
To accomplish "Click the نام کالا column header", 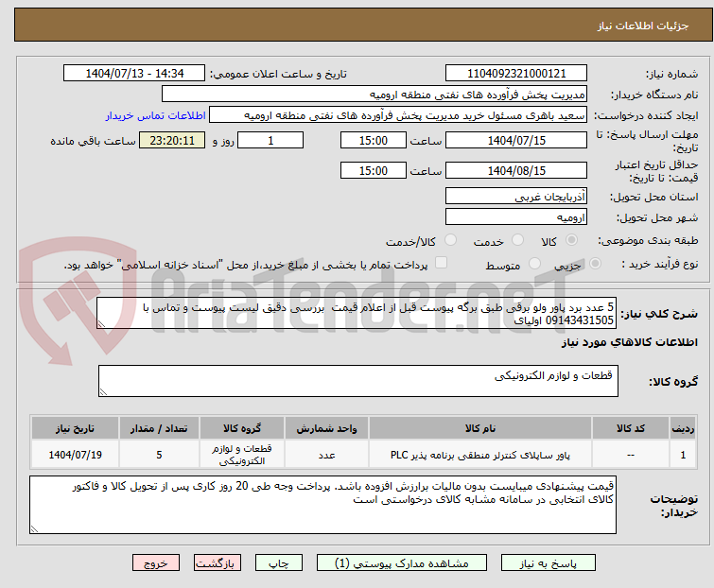I will tap(480, 428).
